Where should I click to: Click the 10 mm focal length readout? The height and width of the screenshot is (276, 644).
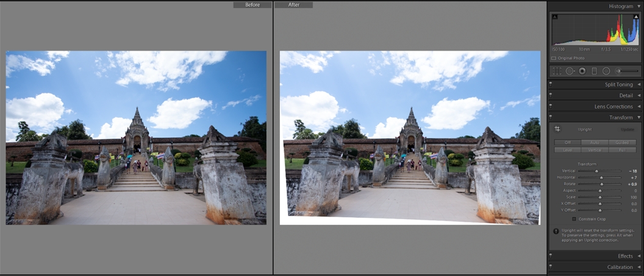(x=584, y=49)
